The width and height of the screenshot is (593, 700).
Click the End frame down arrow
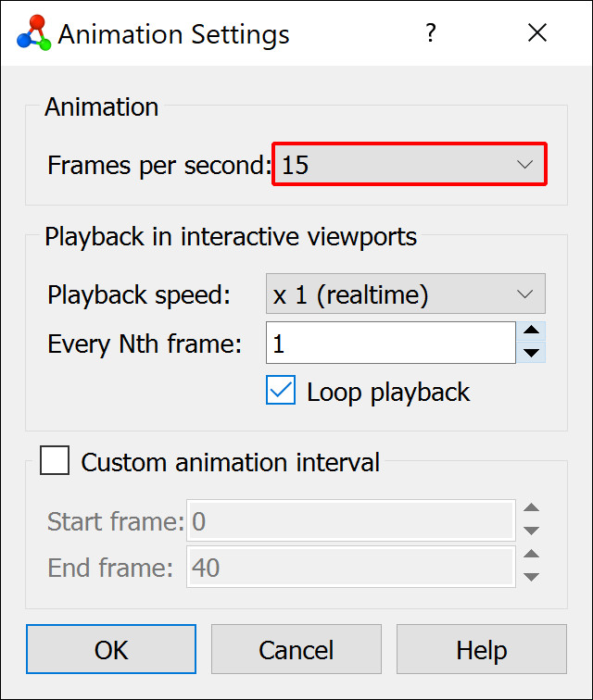(531, 577)
